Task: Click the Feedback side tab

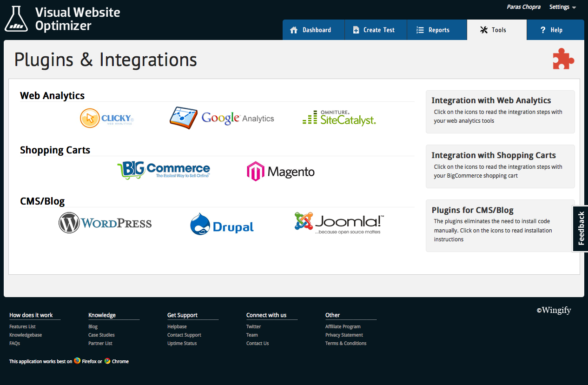Action: [581, 228]
